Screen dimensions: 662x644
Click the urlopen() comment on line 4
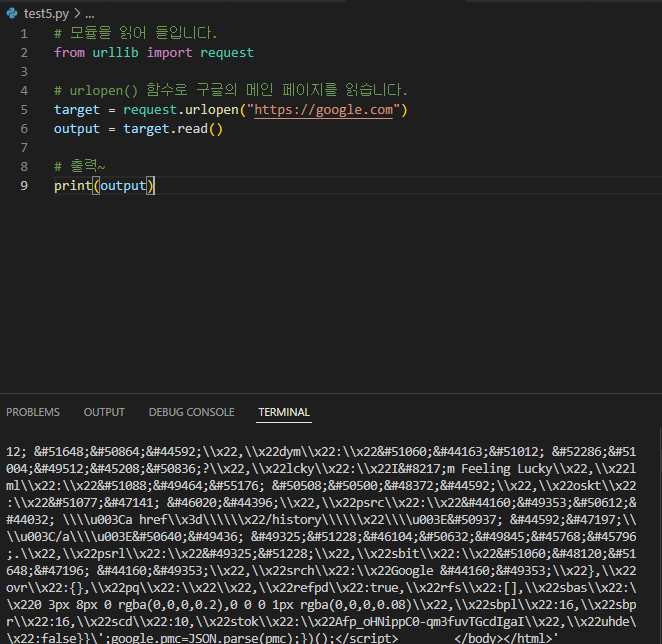(x=231, y=90)
